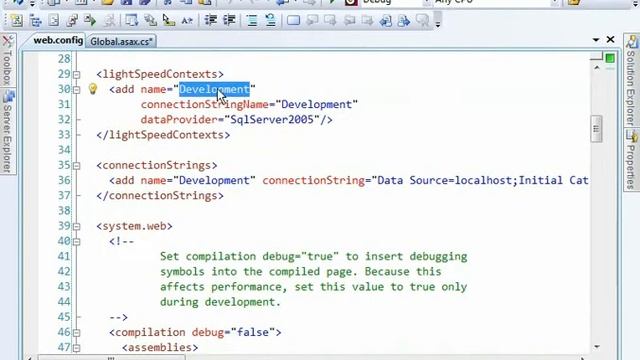The width and height of the screenshot is (640, 360).
Task: Close the web.config document tab
Action: 610,40
